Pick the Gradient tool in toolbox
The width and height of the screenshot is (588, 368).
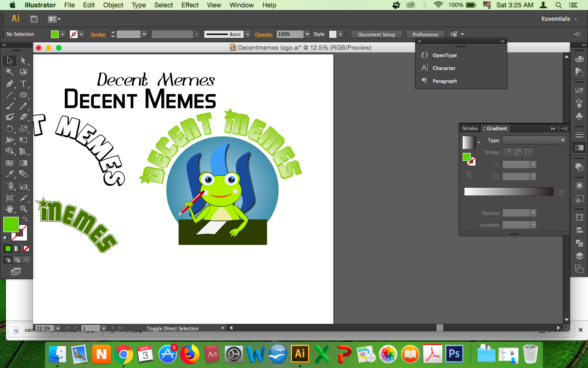[x=23, y=163]
